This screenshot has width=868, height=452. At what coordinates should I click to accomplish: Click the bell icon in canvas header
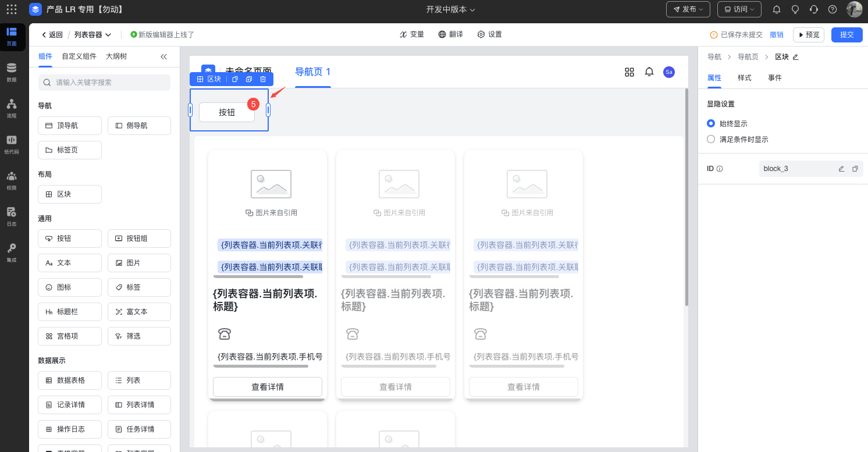[649, 72]
